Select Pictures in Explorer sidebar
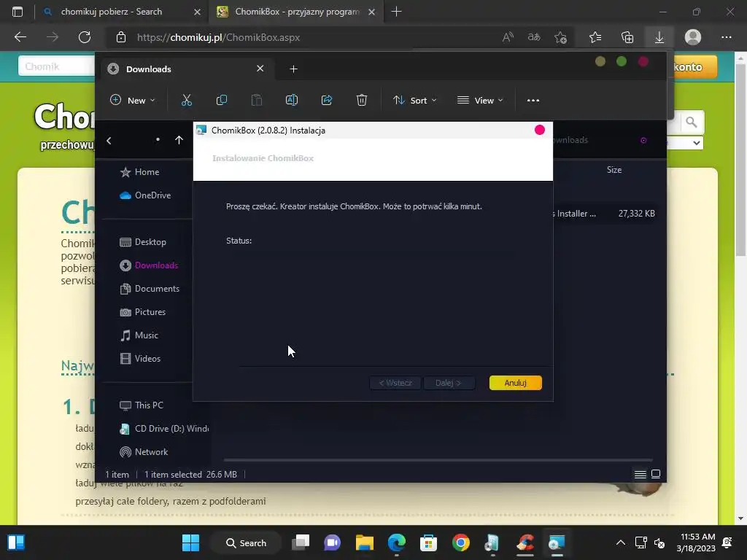 click(143, 312)
